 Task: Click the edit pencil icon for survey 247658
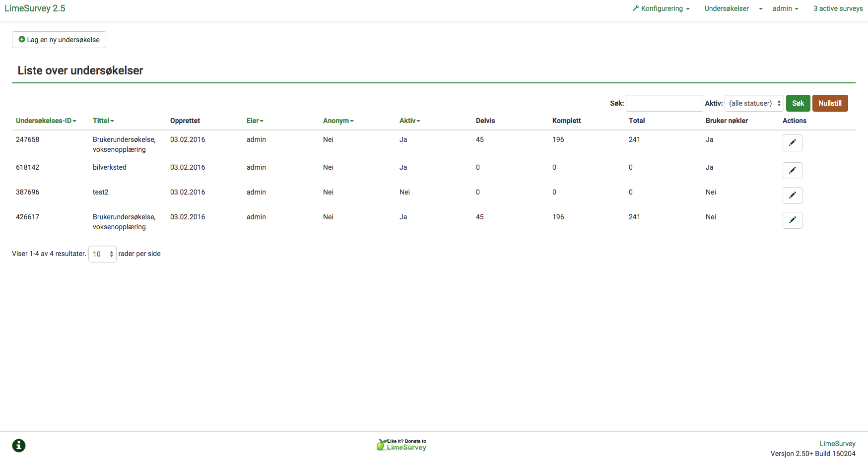[x=792, y=143]
